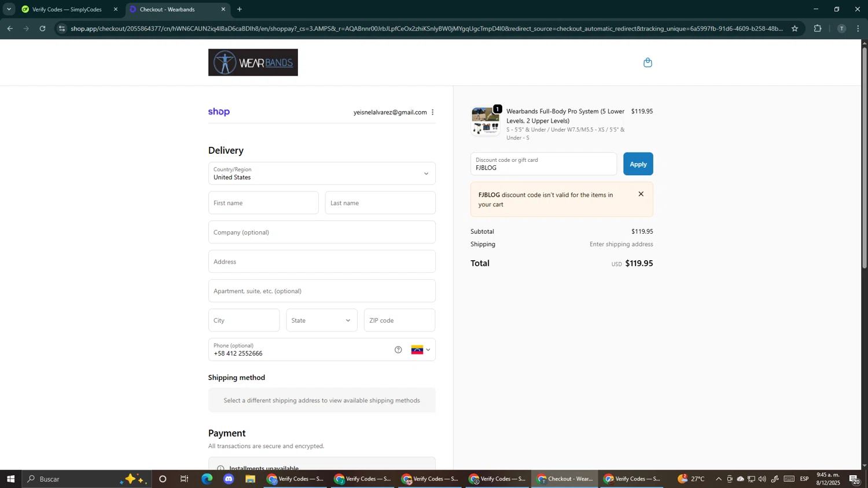This screenshot has height=488, width=868.
Task: Apply the discount code
Action: pos(638,164)
